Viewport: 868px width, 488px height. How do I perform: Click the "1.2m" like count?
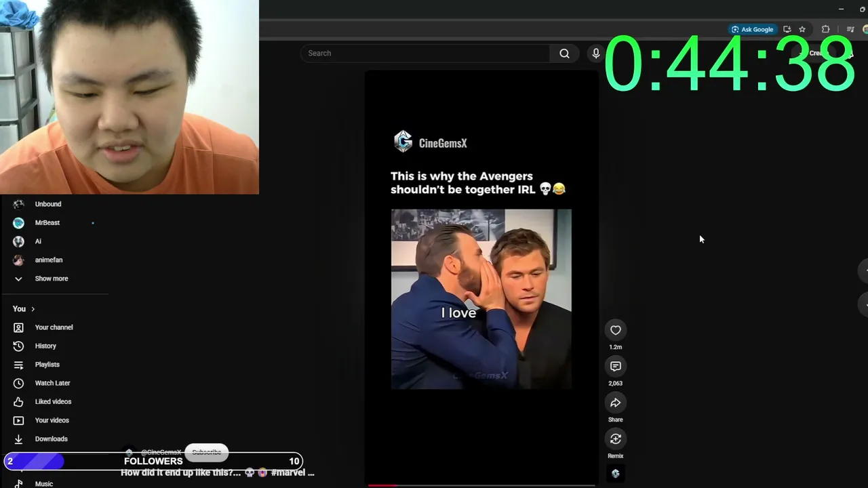tap(615, 347)
